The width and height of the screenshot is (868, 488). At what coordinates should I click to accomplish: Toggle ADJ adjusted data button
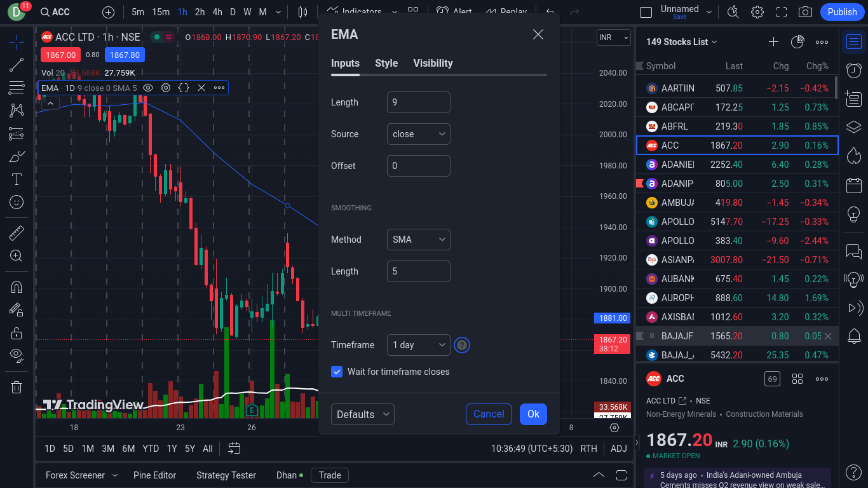tap(618, 449)
